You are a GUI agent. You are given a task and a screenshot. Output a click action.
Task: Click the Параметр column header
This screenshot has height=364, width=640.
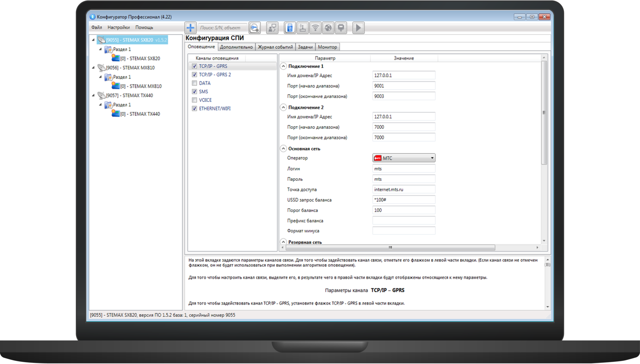325,58
